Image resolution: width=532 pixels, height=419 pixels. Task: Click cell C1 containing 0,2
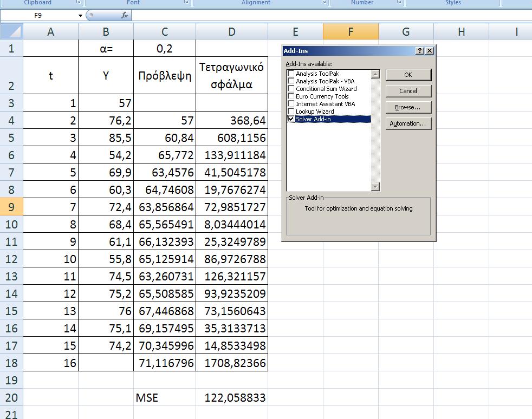165,49
